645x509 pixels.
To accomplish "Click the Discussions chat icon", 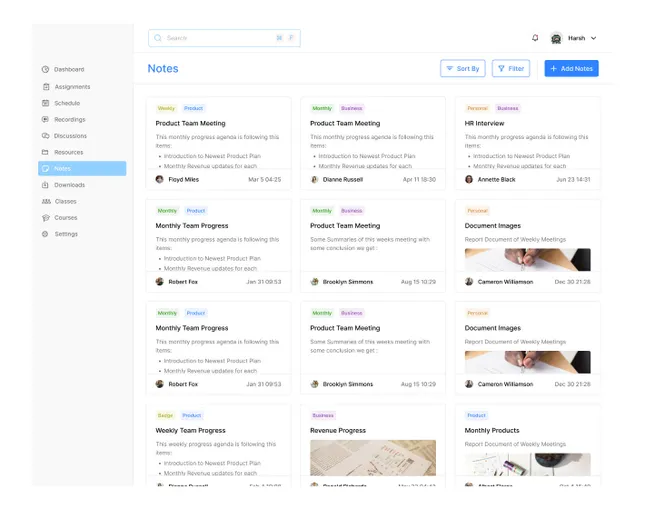I will click(45, 136).
